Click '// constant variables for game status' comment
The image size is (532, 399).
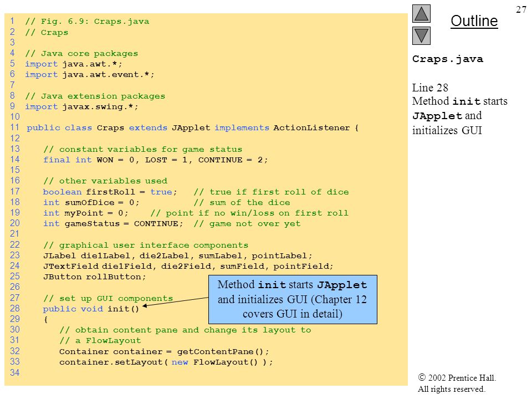142,149
